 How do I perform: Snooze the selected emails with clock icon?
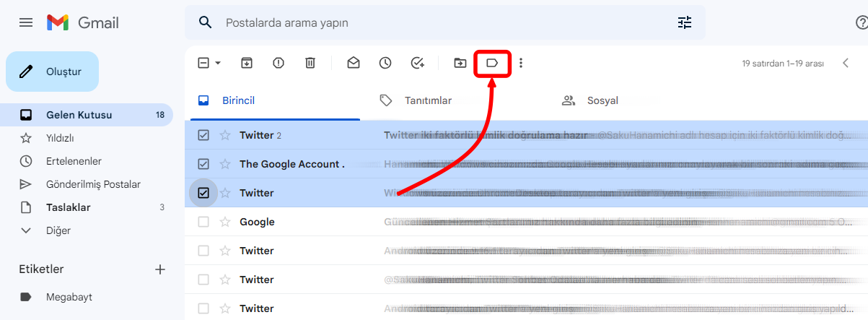pyautogui.click(x=385, y=63)
